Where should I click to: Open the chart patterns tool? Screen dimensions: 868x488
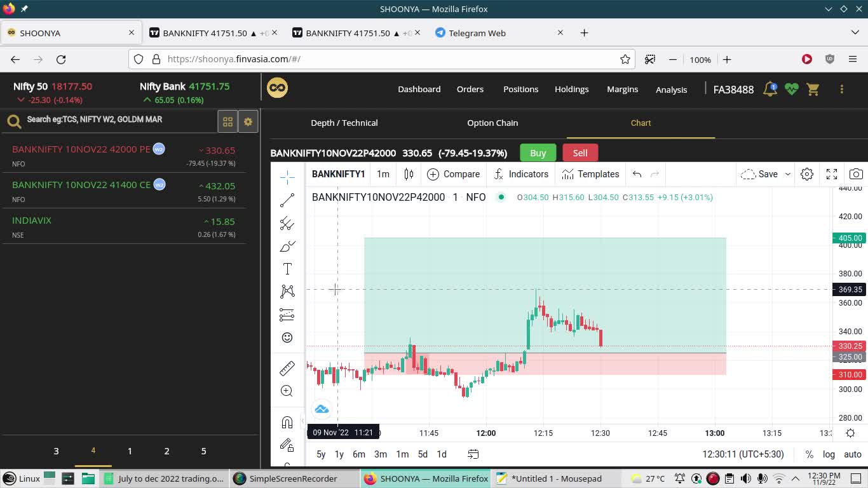(287, 292)
